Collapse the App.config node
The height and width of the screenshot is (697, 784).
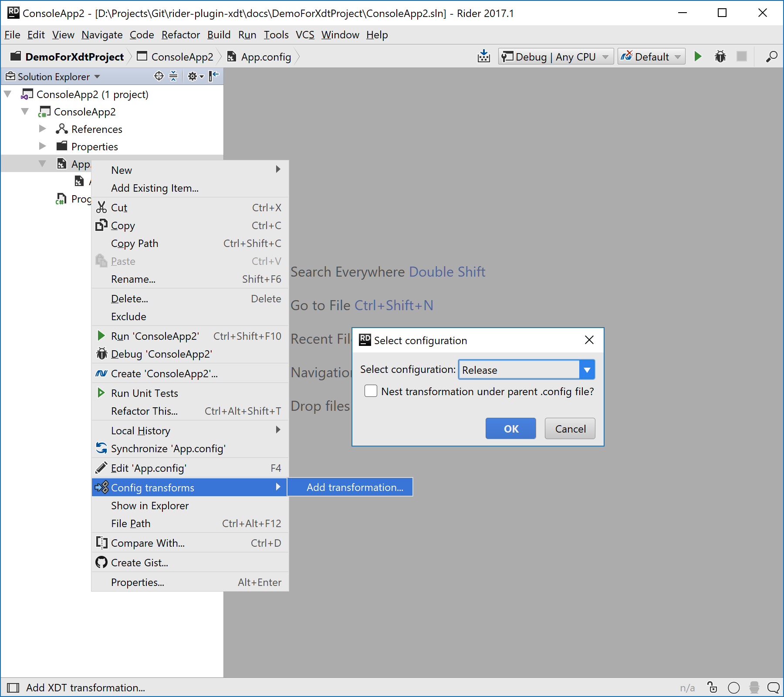pos(43,164)
